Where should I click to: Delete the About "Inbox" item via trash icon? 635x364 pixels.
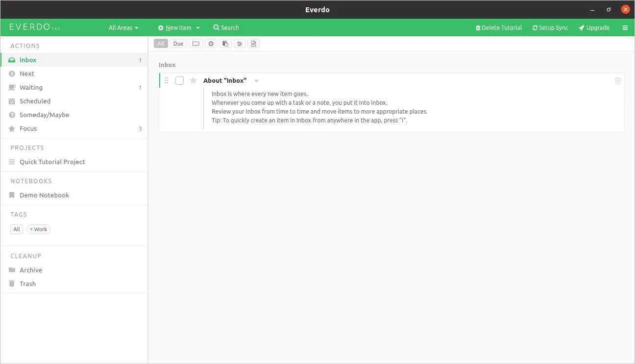(x=618, y=80)
